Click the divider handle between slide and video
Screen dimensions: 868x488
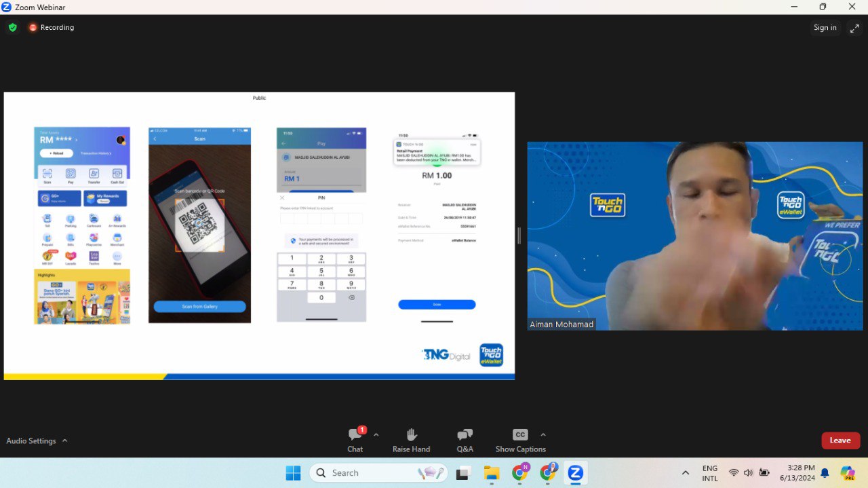[519, 236]
